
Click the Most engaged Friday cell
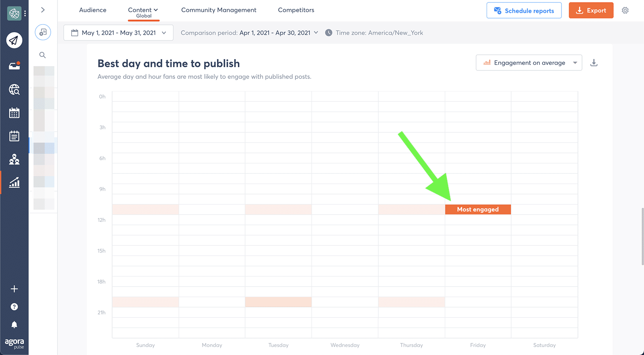click(478, 209)
